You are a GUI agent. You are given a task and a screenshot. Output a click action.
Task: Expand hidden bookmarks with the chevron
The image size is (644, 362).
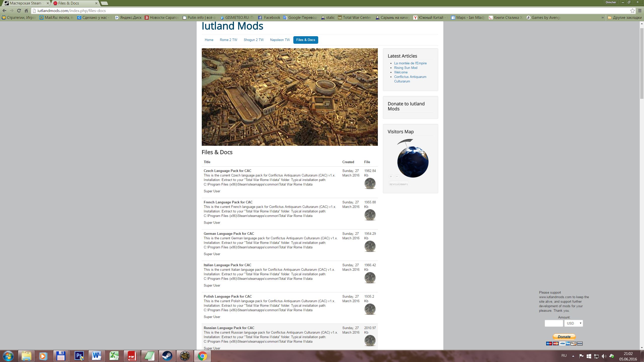602,18
